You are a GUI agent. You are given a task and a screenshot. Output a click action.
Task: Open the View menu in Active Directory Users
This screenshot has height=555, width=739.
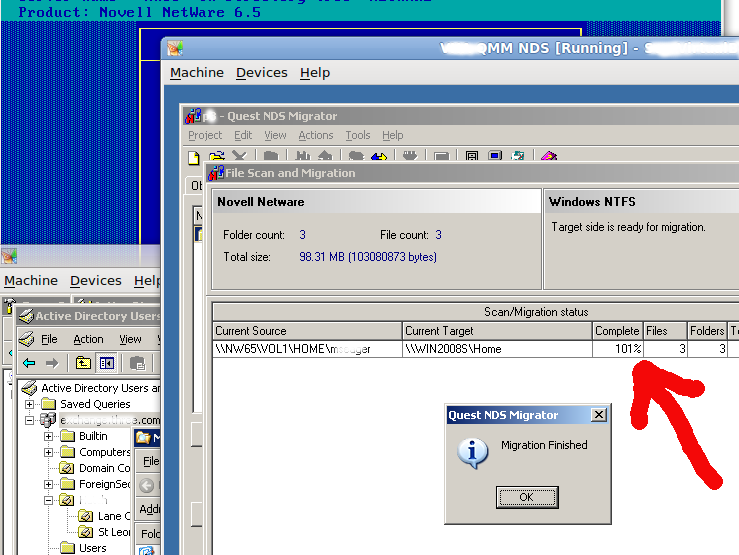130,339
